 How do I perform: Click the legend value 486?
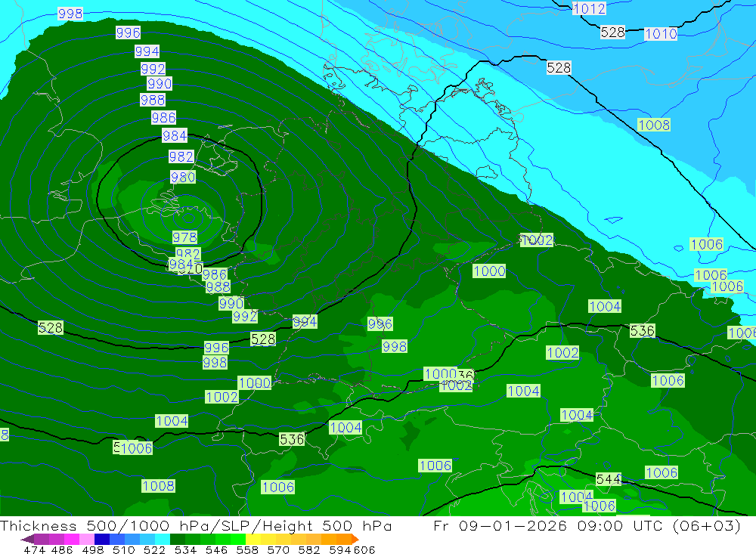click(x=62, y=549)
